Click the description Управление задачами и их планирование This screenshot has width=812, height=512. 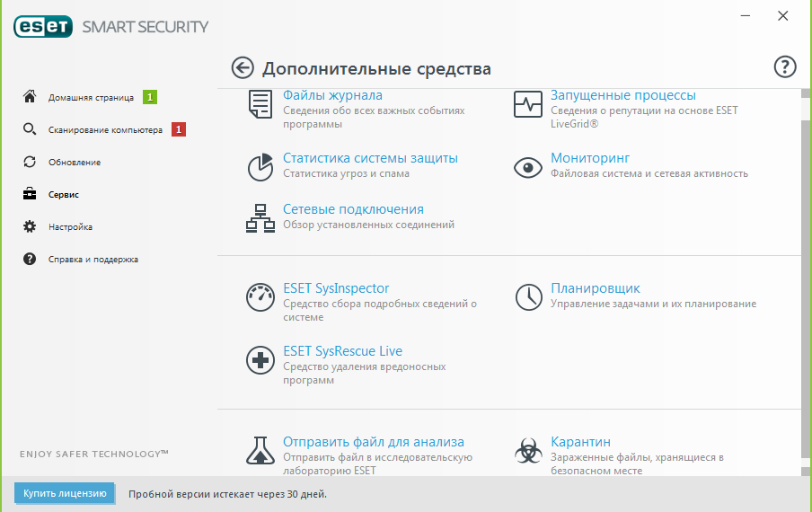point(653,304)
